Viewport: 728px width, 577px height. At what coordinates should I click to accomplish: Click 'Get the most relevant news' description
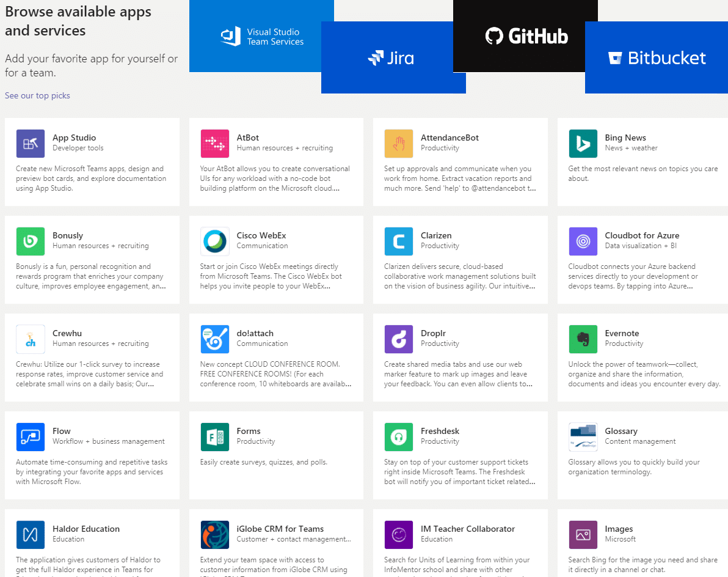[642, 174]
